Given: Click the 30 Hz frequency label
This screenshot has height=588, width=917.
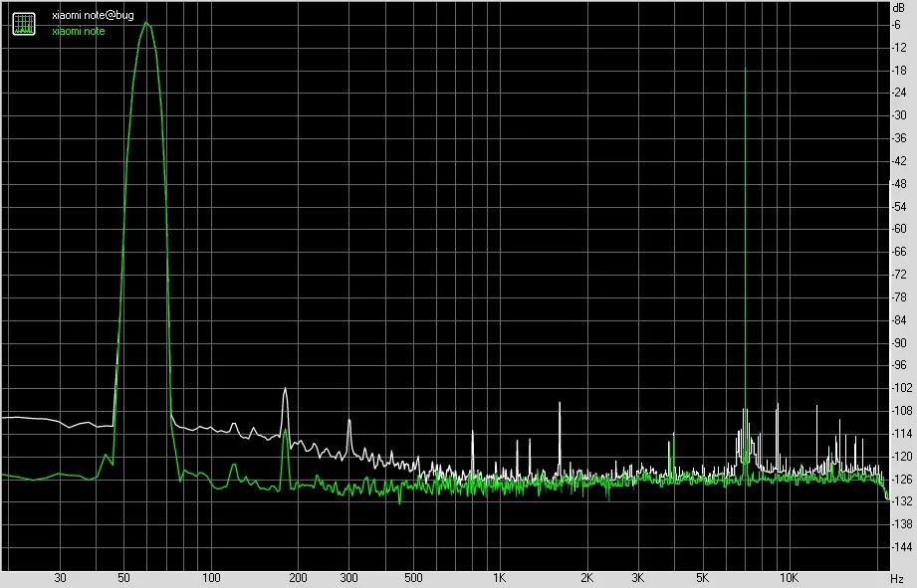Looking at the screenshot, I should [x=60, y=578].
